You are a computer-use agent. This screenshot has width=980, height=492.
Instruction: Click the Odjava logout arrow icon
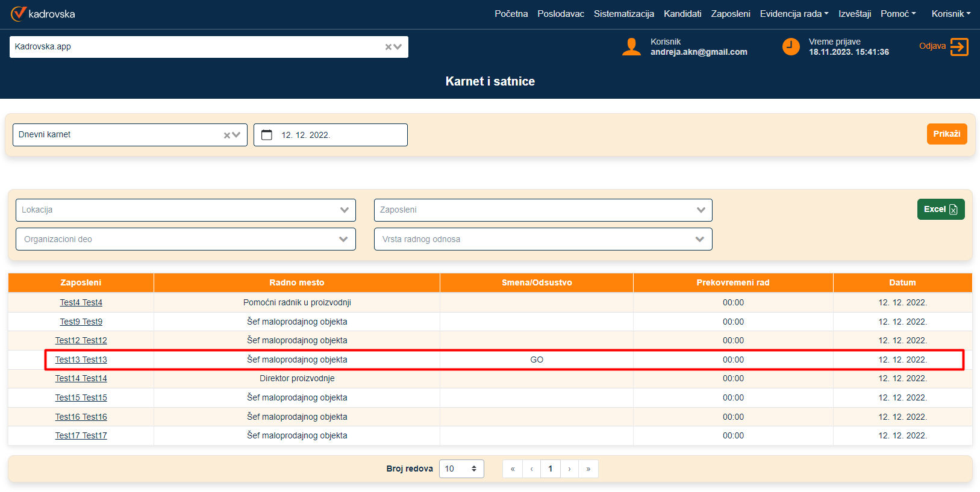pos(959,47)
